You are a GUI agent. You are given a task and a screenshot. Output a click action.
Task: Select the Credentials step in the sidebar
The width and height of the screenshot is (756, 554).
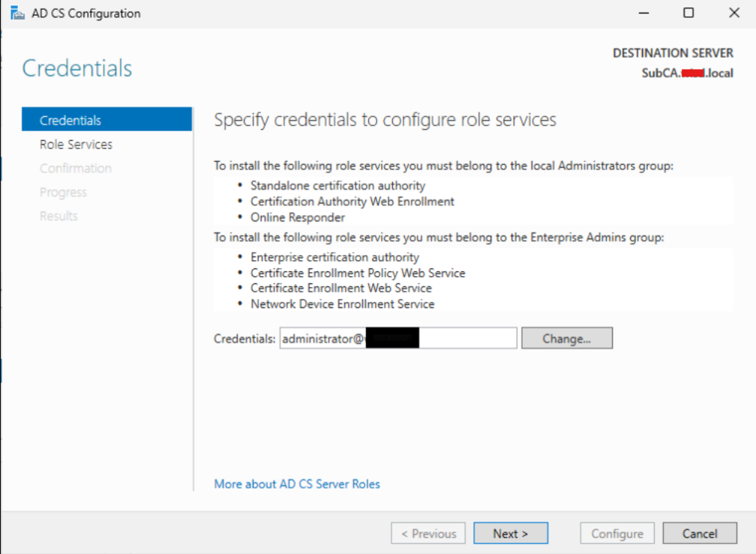coord(70,121)
